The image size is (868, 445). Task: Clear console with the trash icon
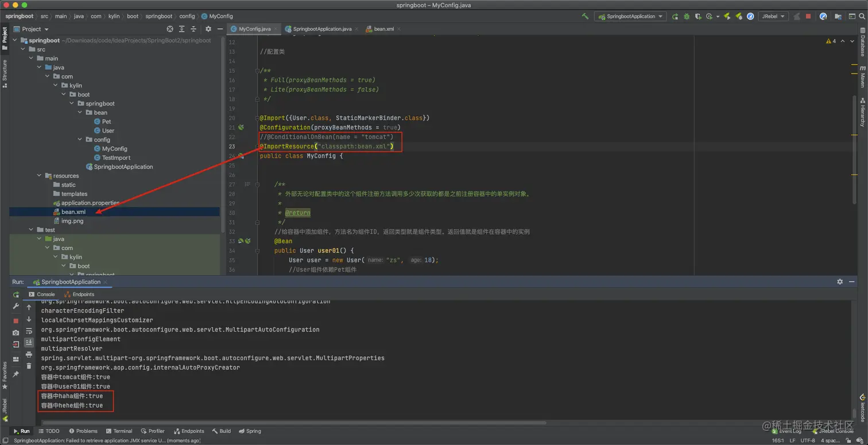(x=29, y=366)
